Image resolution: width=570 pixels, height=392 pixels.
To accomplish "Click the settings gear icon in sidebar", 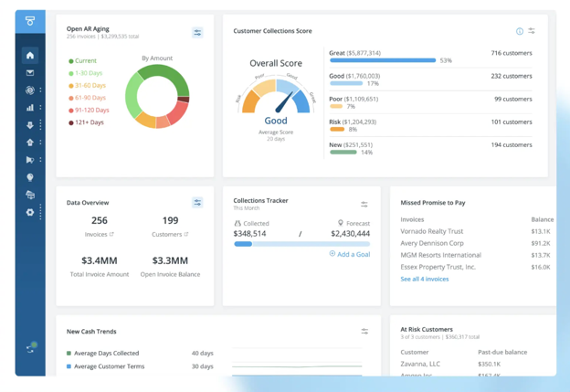I will (x=30, y=212).
